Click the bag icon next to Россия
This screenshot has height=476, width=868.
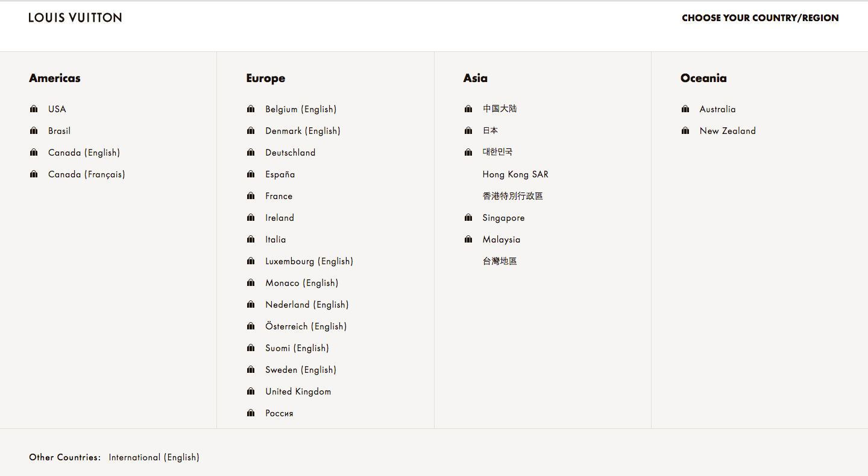251,413
